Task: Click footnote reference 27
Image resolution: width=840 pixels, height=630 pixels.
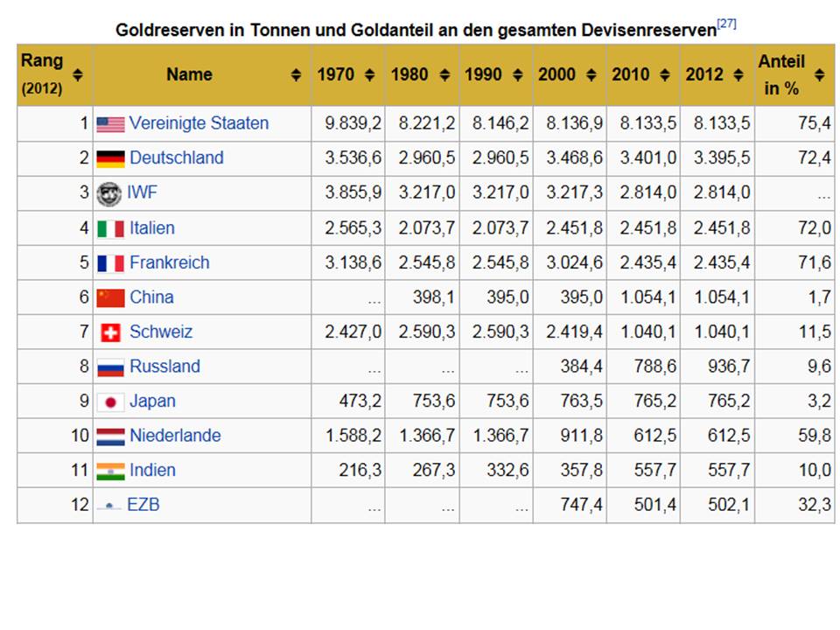Action: (x=727, y=23)
